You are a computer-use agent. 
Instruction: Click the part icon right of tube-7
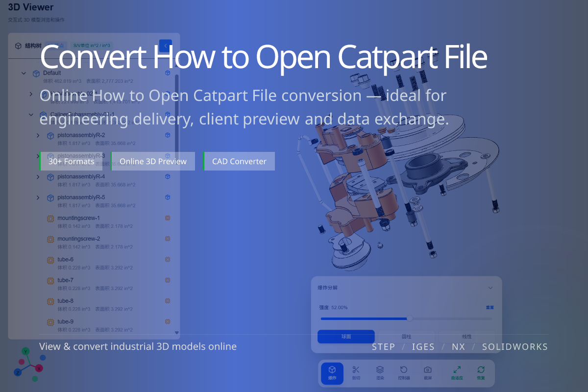pyautogui.click(x=168, y=280)
